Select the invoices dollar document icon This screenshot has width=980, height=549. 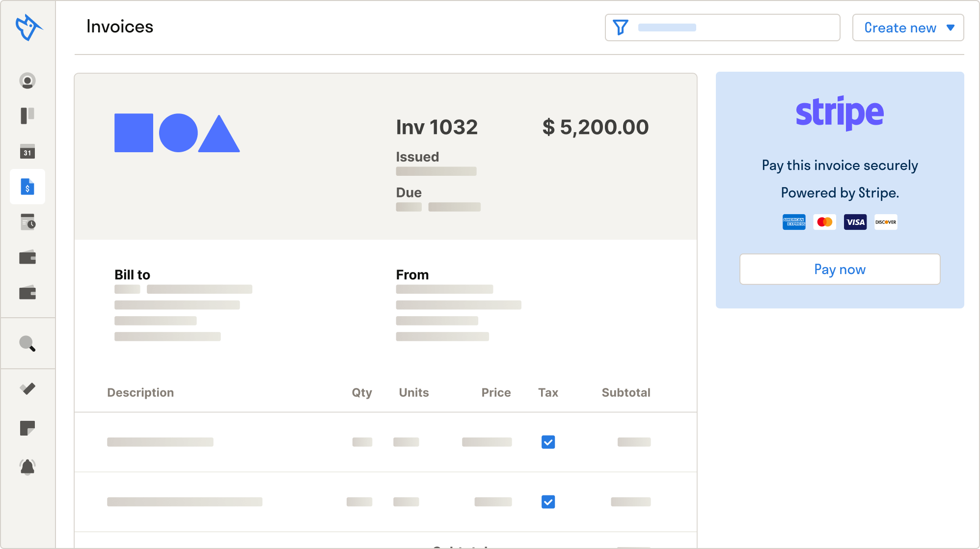[x=27, y=187]
